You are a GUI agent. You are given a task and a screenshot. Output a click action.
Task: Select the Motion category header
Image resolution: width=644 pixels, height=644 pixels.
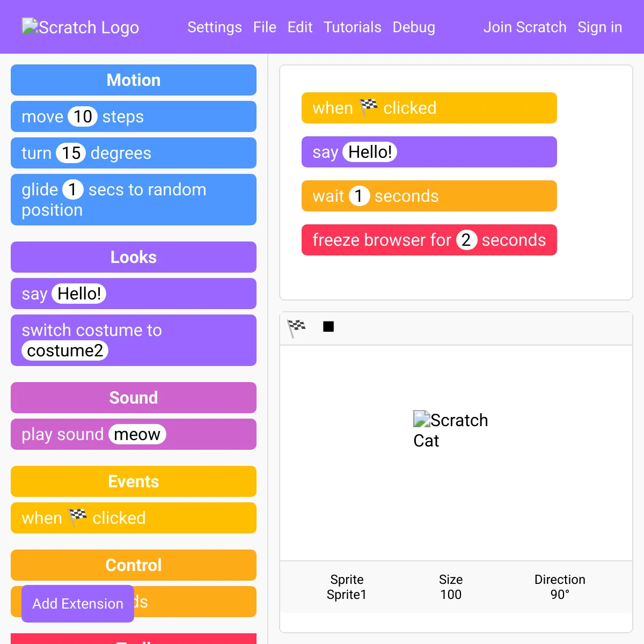[134, 80]
